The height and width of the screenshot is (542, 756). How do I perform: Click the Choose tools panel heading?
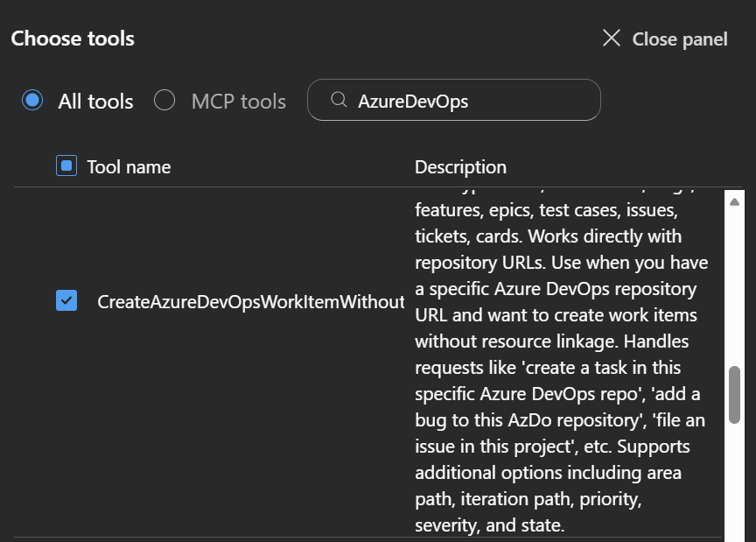(73, 39)
